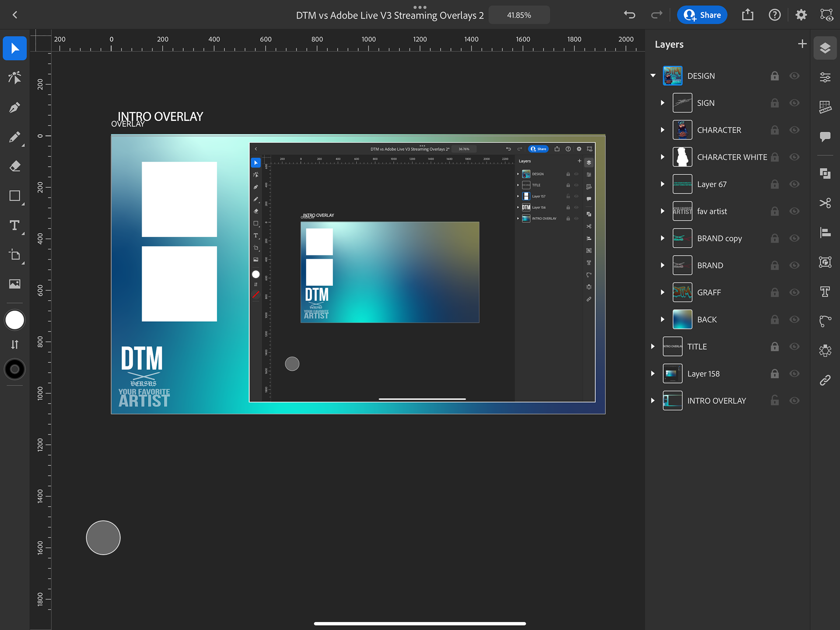Expand the TITLE layer

653,346
